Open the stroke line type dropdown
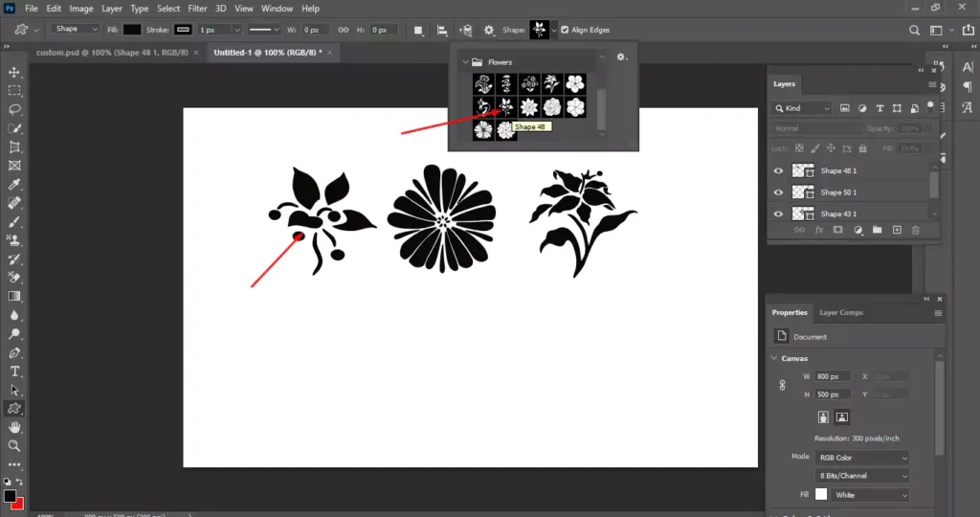980x517 pixels. [264, 30]
